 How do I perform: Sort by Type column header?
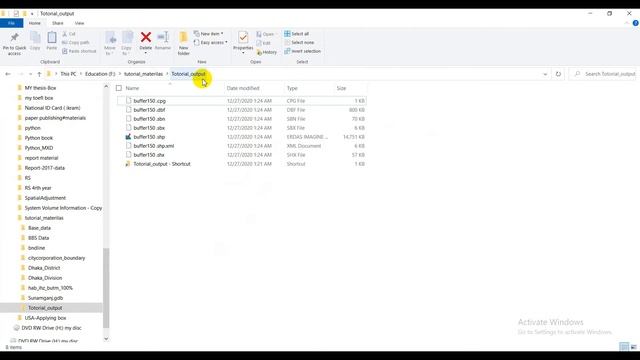[x=292, y=88]
